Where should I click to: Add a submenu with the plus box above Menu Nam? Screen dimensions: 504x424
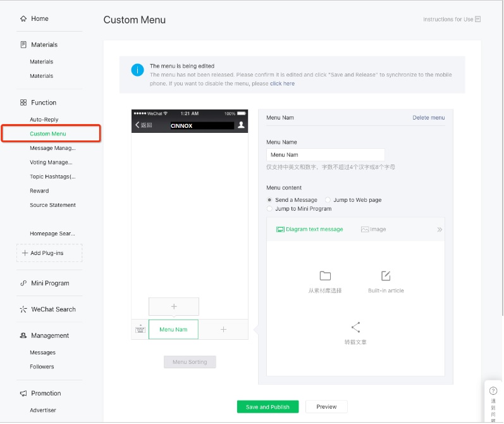click(174, 306)
